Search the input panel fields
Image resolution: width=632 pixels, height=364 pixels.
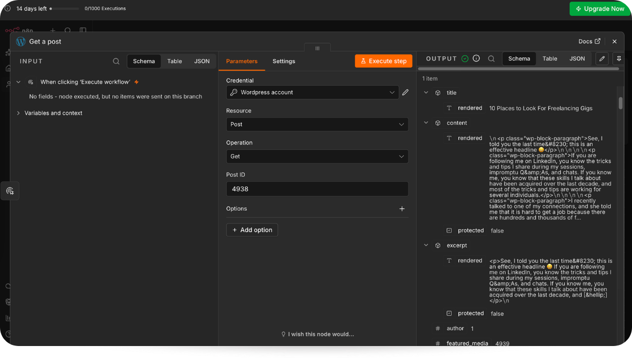[x=116, y=61]
